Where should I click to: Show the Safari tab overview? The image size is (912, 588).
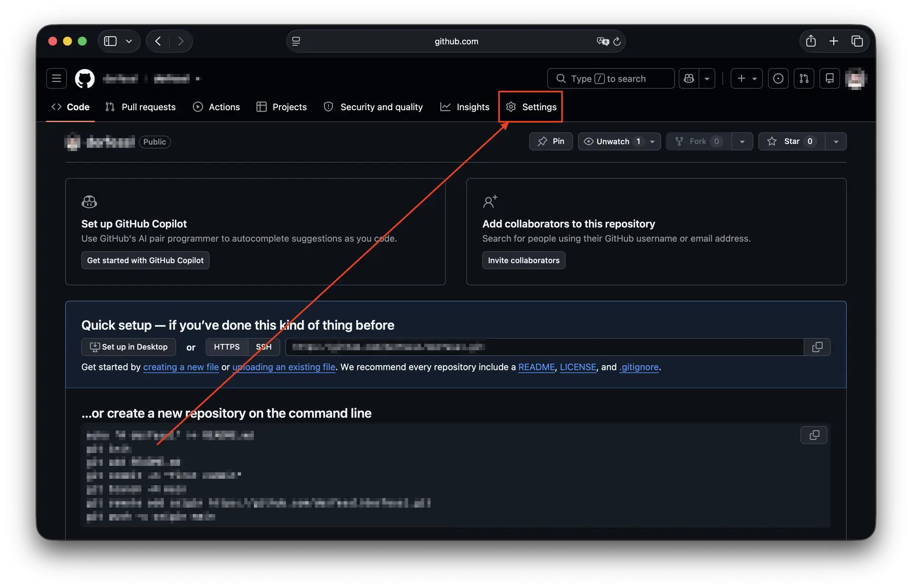[x=857, y=41]
